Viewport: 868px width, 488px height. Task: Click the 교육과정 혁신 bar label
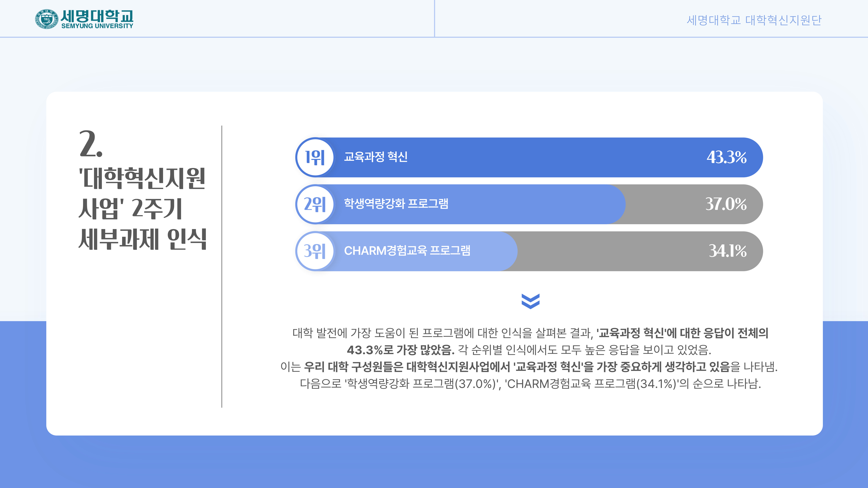tap(376, 157)
